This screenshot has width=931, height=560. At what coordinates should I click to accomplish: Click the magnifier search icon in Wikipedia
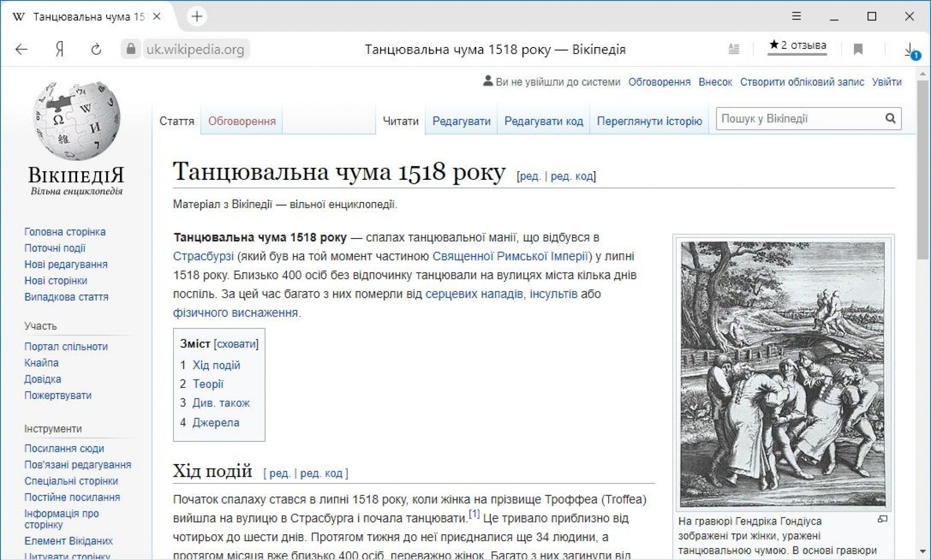(x=890, y=118)
